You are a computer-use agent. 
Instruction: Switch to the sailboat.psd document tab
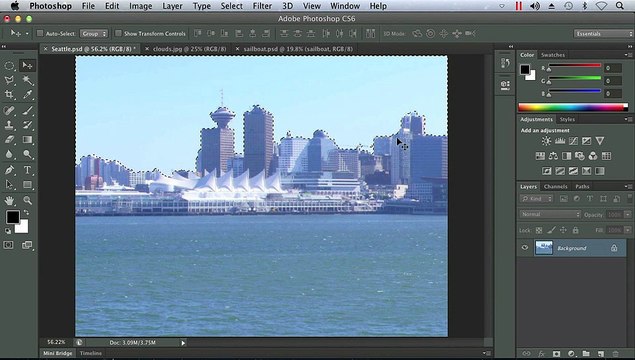(298, 49)
